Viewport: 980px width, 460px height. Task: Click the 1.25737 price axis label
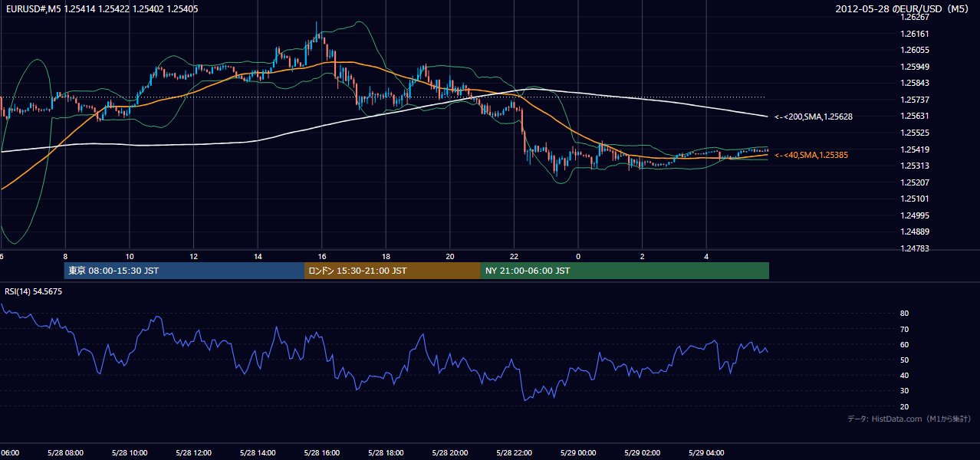(915, 100)
